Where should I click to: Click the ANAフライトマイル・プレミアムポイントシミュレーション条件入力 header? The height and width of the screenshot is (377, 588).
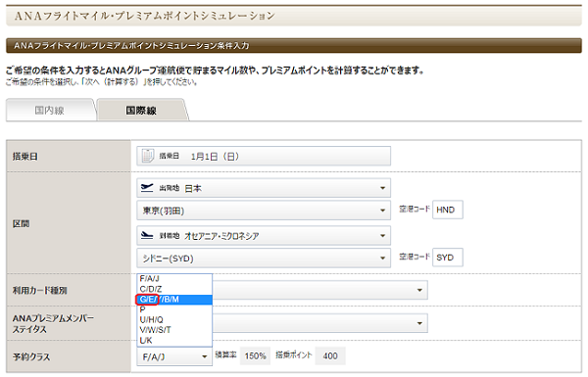[294, 45]
